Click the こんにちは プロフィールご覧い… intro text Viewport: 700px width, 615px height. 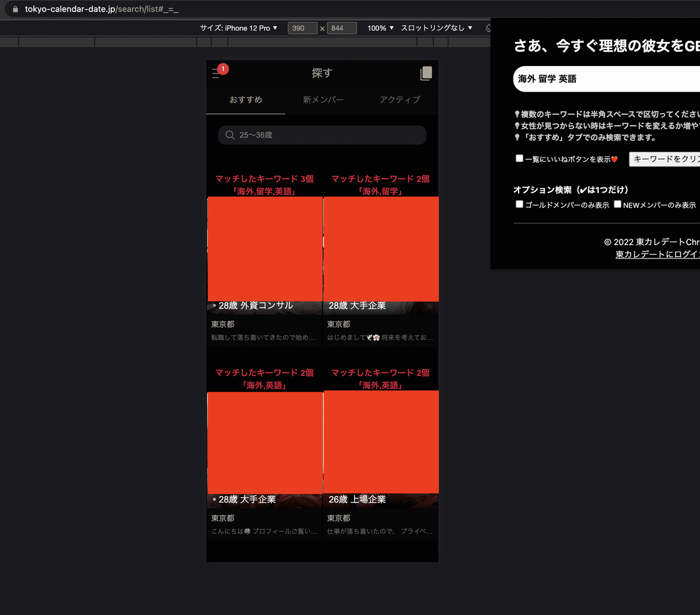pos(264,532)
